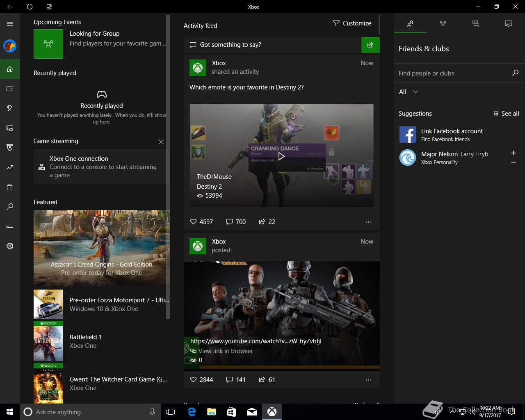Open Forza Motorsport 7 pre-order thumbnail
This screenshot has height=420, width=525.
point(48,304)
